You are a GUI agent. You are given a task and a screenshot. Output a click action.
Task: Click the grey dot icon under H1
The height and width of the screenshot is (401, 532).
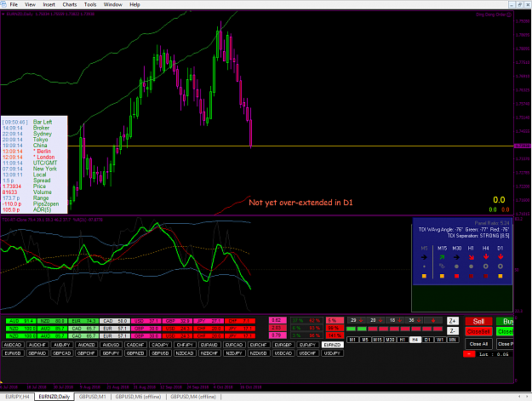pyautogui.click(x=471, y=266)
